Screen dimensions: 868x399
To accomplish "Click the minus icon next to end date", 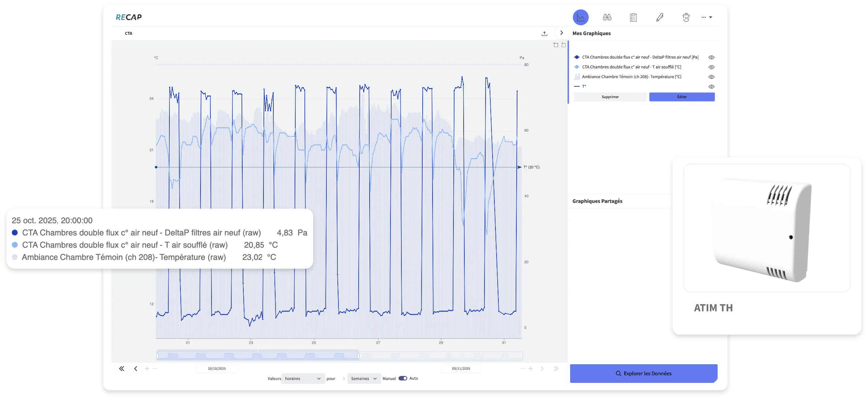I will pyautogui.click(x=523, y=369).
